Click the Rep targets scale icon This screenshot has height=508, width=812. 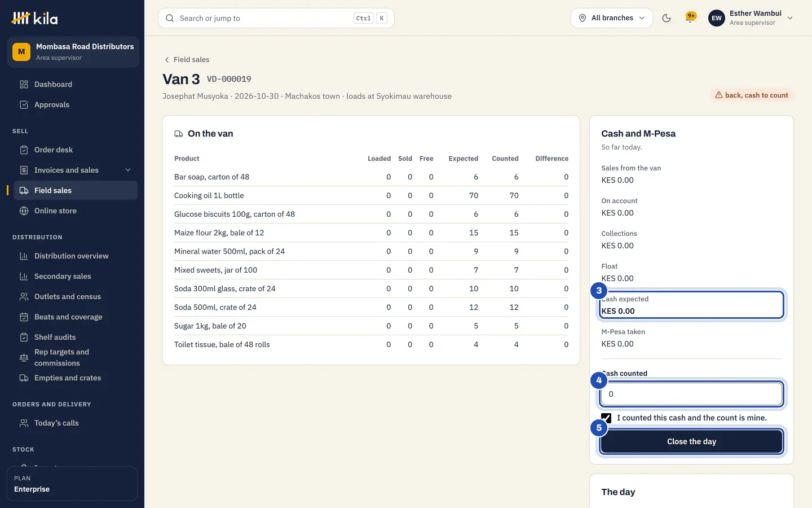click(x=24, y=358)
